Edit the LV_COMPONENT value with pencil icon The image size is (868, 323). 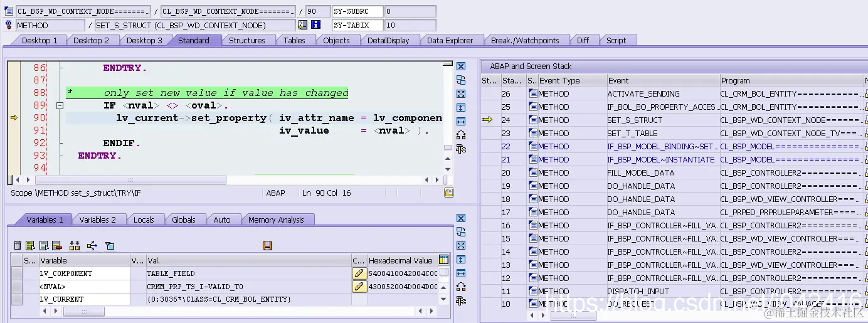359,273
